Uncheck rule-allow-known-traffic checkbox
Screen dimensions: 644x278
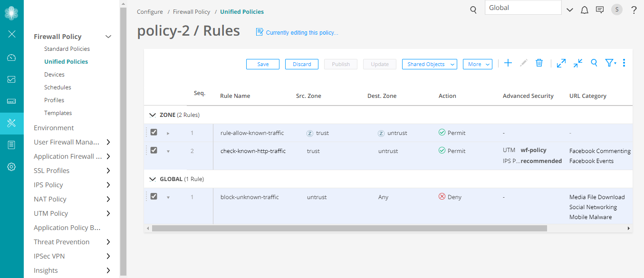(154, 132)
